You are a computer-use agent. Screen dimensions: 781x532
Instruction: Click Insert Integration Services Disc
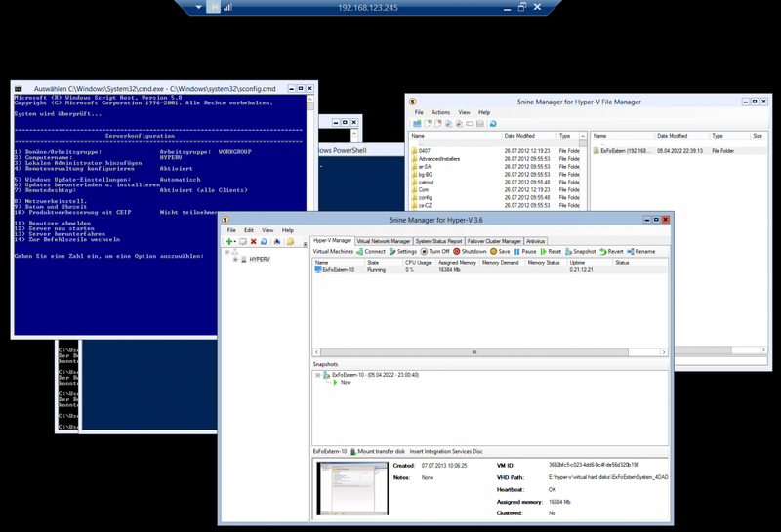click(446, 451)
